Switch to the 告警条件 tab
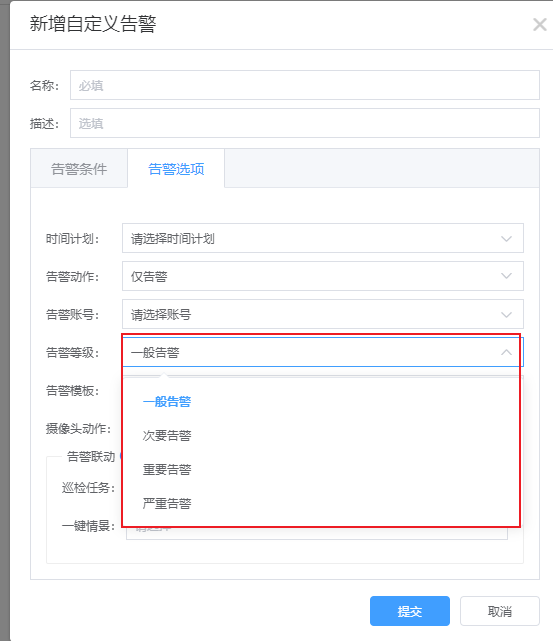This screenshot has height=641, width=553. pyautogui.click(x=79, y=168)
